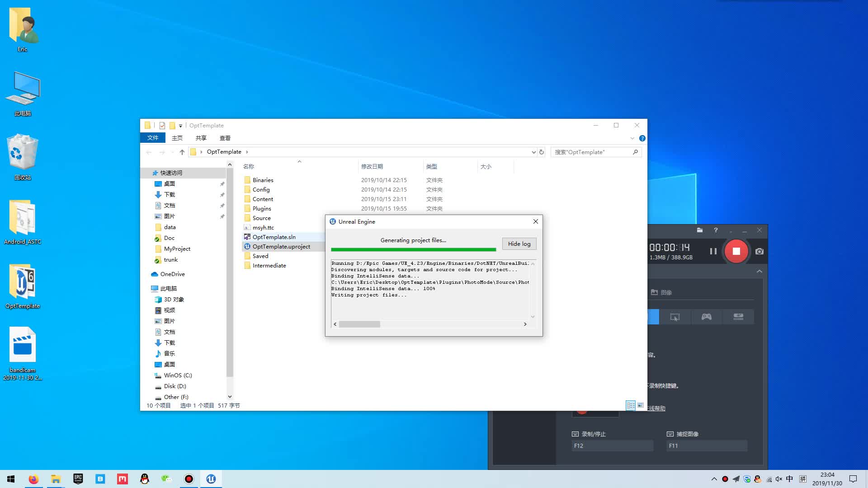Open Unreal Engine taskbar icon
This screenshot has height=488, width=868.
tap(211, 479)
